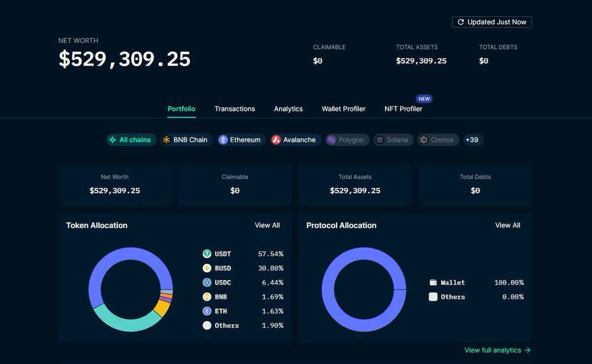Click the Wallet icon in Protocol Allocation
Screen dimensions: 592x364
pyautogui.click(x=433, y=283)
